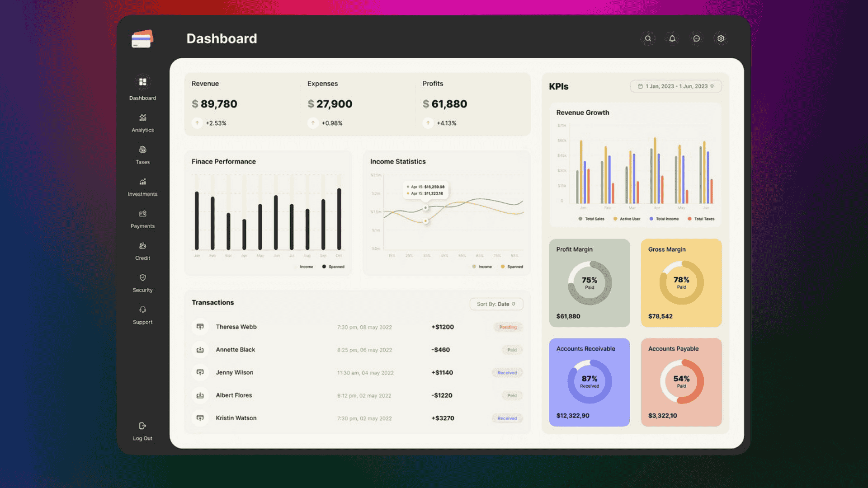This screenshot has width=868, height=488.
Task: Expand the KPIs date range picker
Action: click(x=676, y=86)
